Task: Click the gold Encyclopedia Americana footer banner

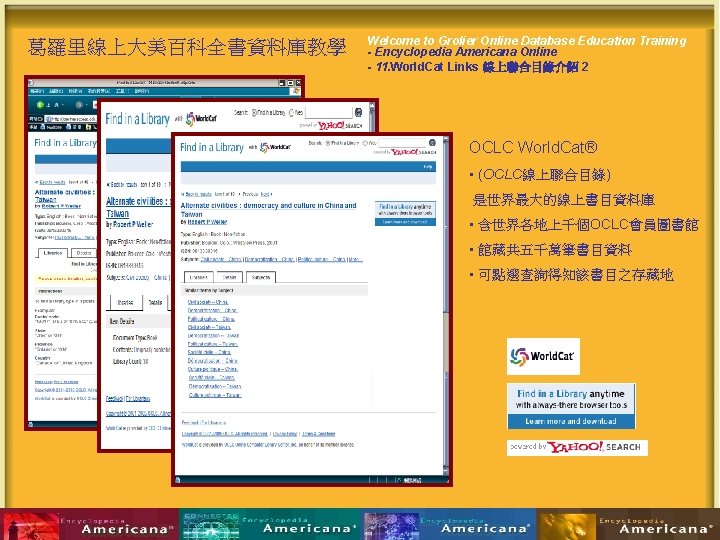Action: [628, 524]
